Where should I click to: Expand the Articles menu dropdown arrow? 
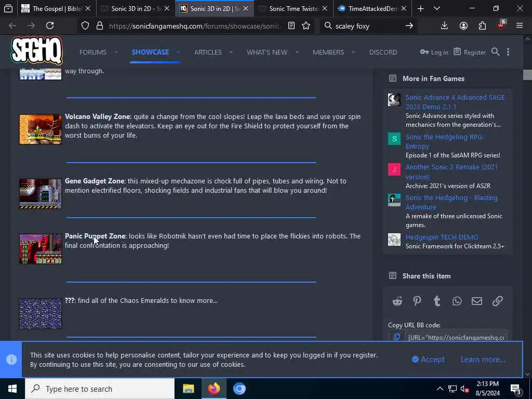pos(231,52)
